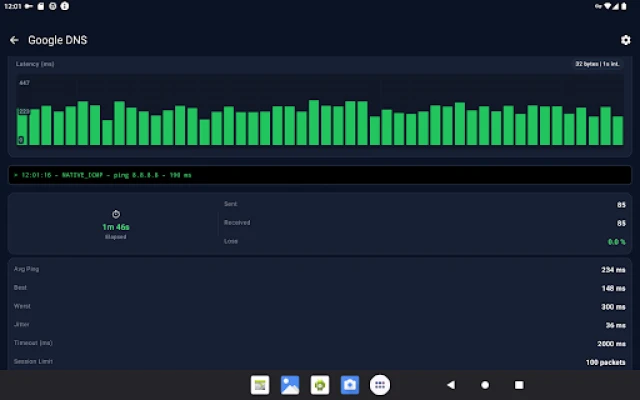Click the Elapsed label under the timer
640x400 pixels.
click(x=116, y=237)
